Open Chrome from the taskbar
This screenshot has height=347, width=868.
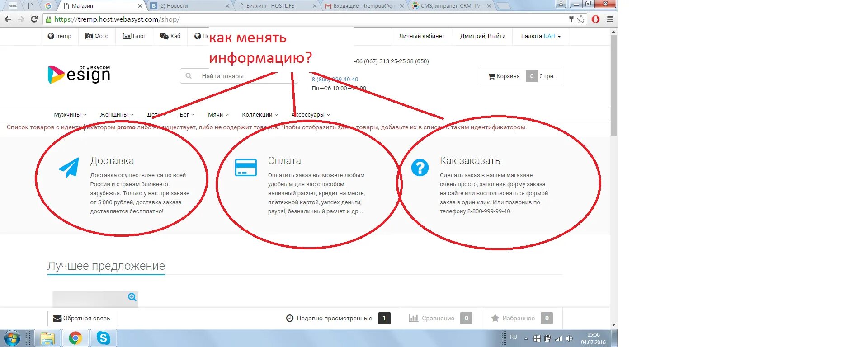(75, 338)
